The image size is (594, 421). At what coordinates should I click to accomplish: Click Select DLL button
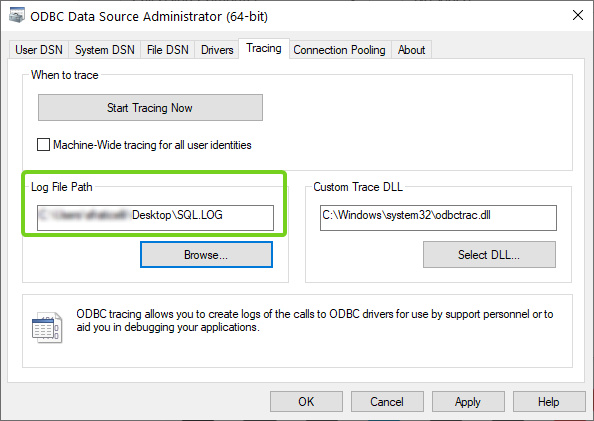pos(489,255)
